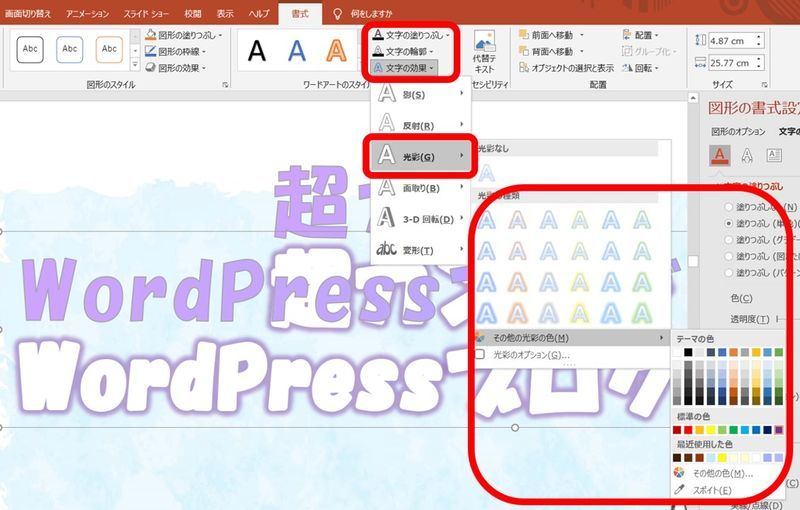Select the 塗りつぶしなし(N) radio button
The width and height of the screenshot is (800, 510).
pos(729,207)
